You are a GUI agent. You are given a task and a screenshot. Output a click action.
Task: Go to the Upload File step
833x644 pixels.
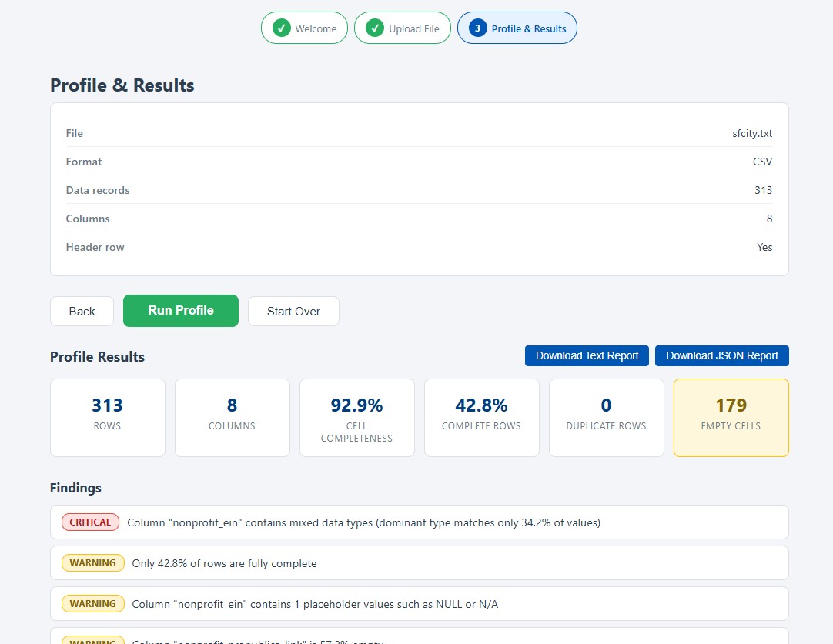click(403, 28)
